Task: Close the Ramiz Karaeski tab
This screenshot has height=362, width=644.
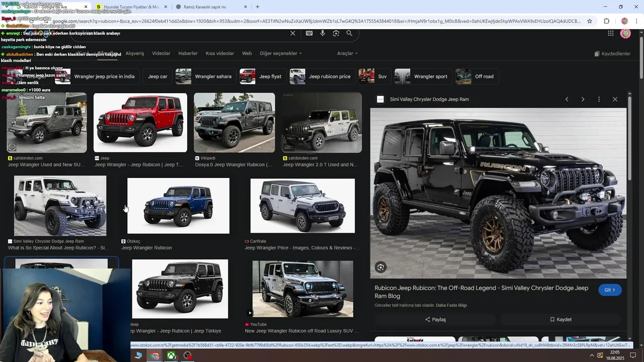Action: pyautogui.click(x=246, y=7)
